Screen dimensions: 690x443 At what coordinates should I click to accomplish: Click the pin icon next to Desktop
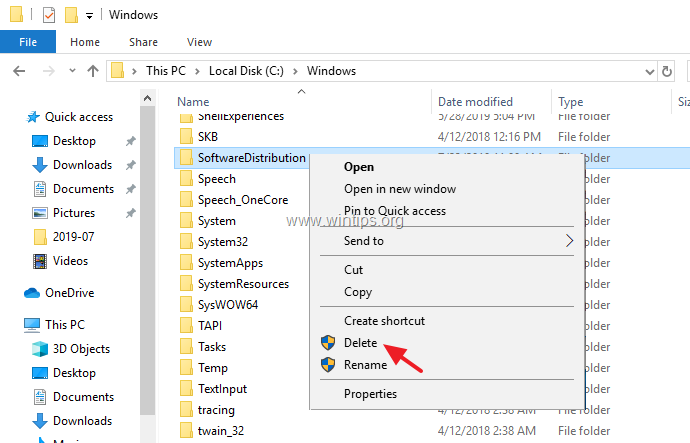(131, 141)
